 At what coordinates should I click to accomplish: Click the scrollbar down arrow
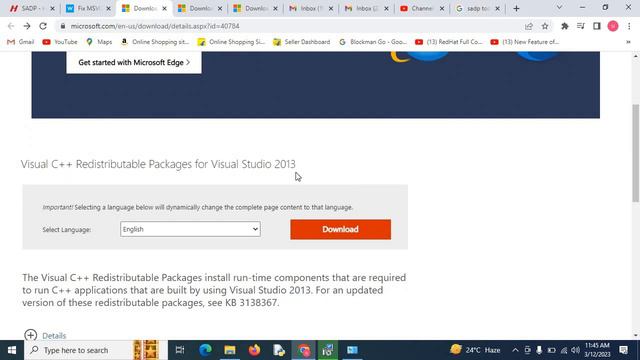coord(636,335)
